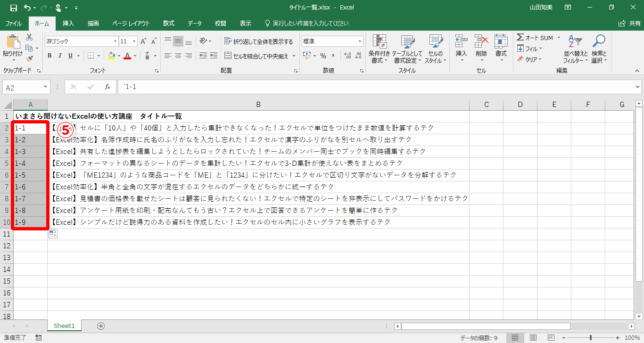Toggle middle vertical alignment
The width and height of the screenshot is (644, 343).
(x=178, y=41)
